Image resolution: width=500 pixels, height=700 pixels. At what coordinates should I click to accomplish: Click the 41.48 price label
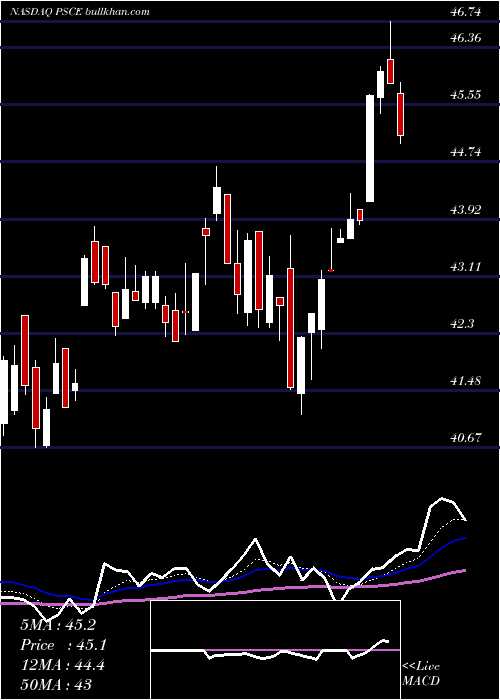tap(466, 381)
